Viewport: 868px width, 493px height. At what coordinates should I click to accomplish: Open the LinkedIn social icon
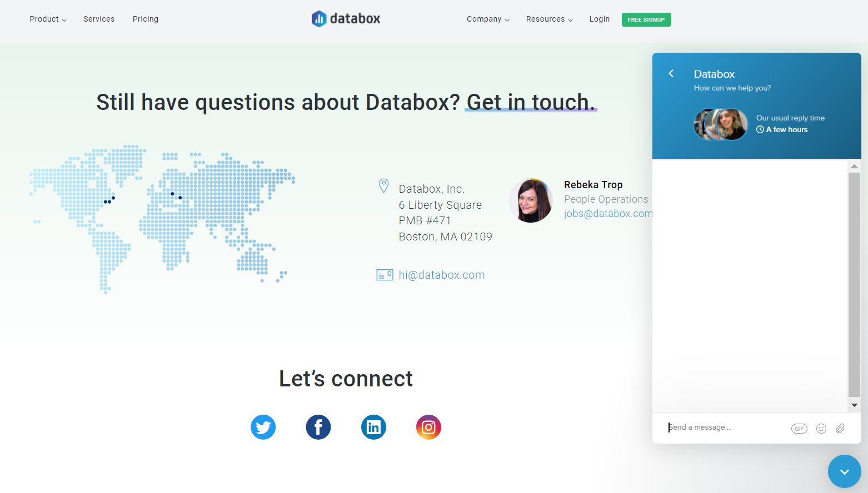373,427
